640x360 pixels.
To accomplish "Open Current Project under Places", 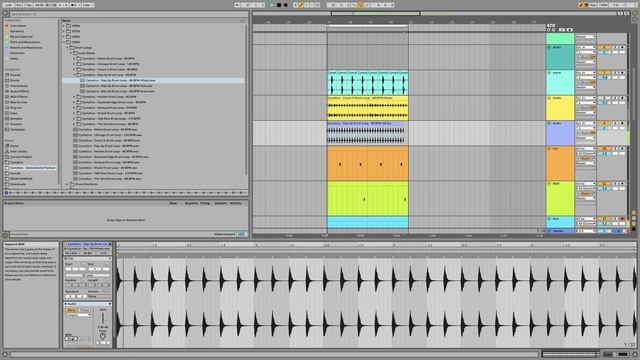I will [21, 157].
